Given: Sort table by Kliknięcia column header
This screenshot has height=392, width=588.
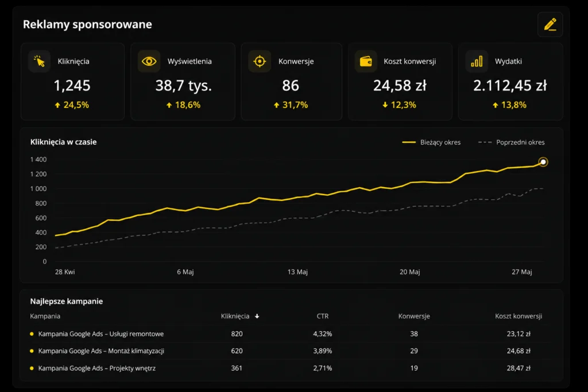Looking at the screenshot, I should click(235, 316).
